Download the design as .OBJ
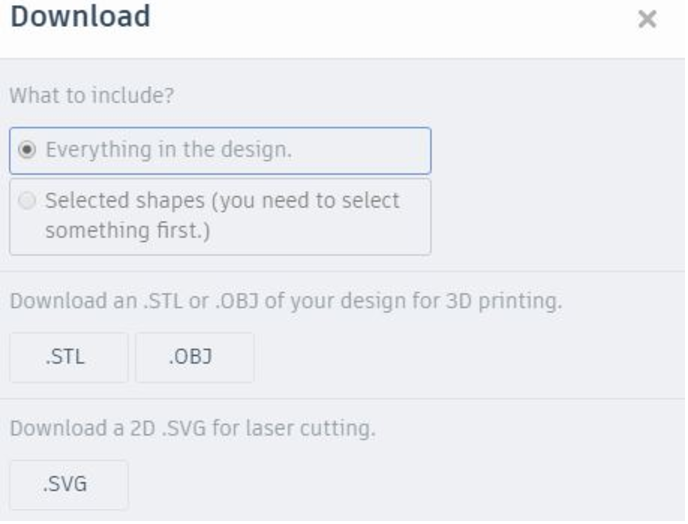688x524 pixels. (x=194, y=358)
